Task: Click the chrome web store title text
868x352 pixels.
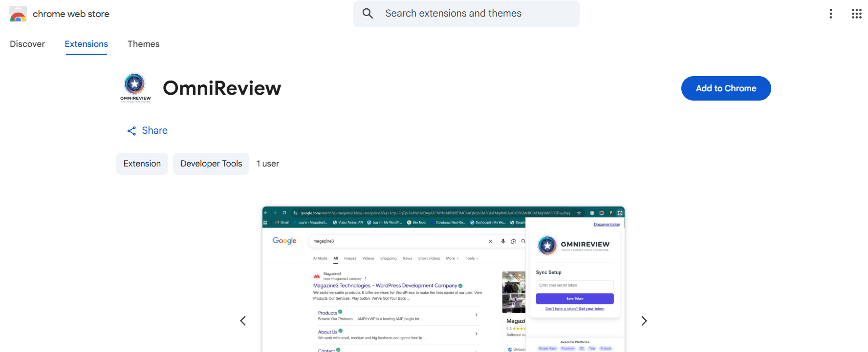Action: click(71, 14)
